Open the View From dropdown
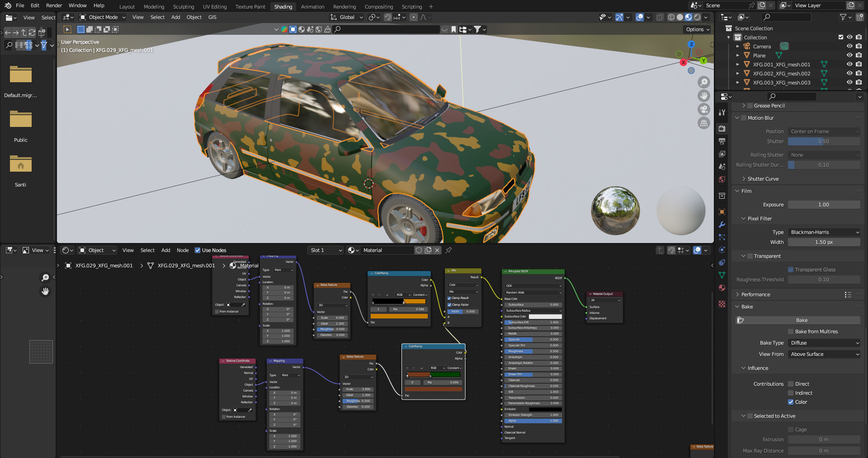868x458 pixels. click(x=824, y=354)
